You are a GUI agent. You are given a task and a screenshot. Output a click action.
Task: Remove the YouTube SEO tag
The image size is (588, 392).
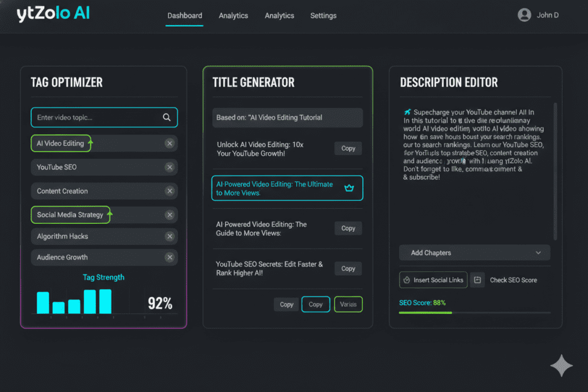(169, 167)
